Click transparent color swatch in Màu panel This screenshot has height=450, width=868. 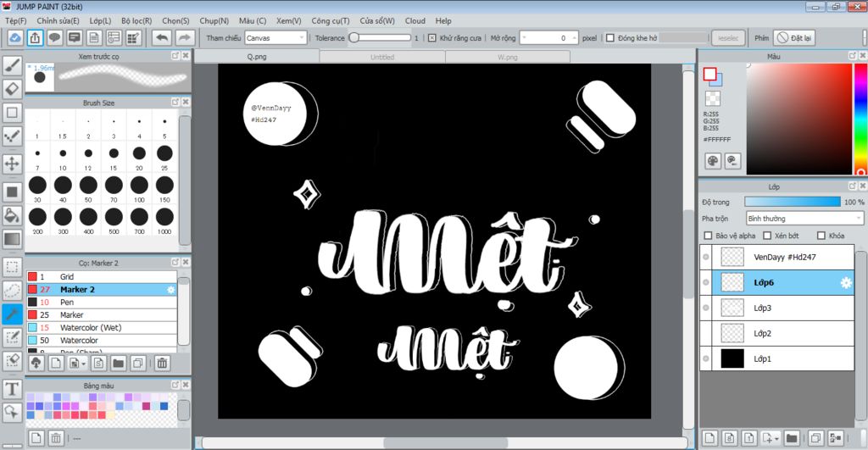(x=713, y=98)
